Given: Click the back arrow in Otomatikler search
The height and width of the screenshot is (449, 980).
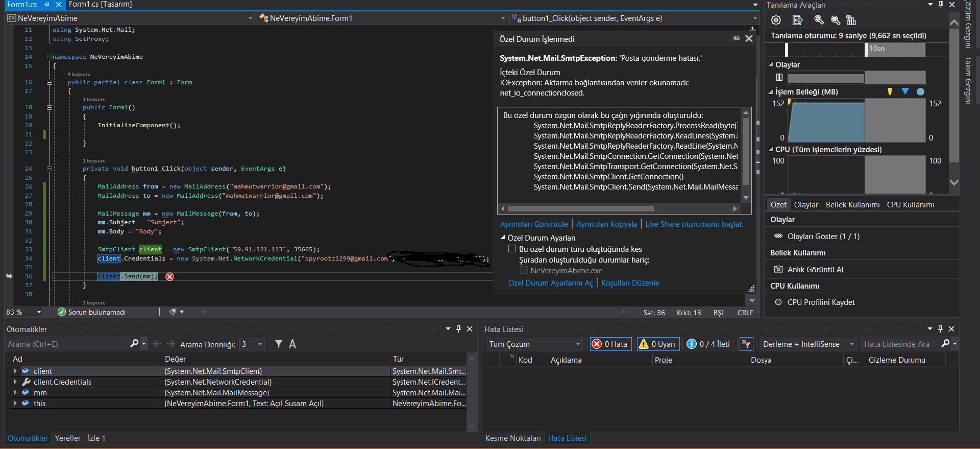Looking at the screenshot, I should point(157,344).
